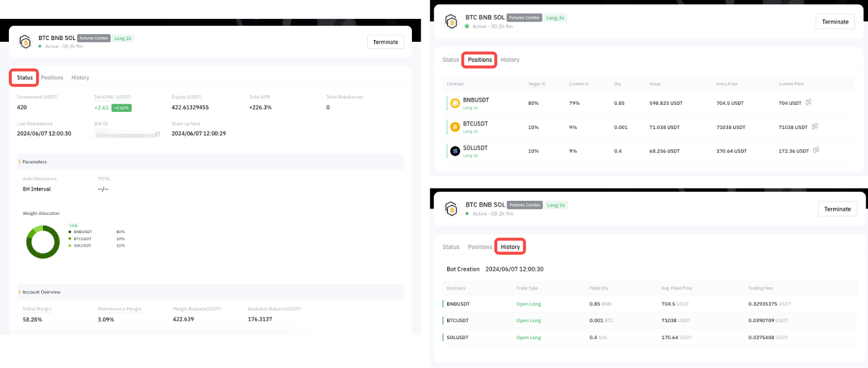Select the highlighted Status tab in left panel

pos(25,78)
